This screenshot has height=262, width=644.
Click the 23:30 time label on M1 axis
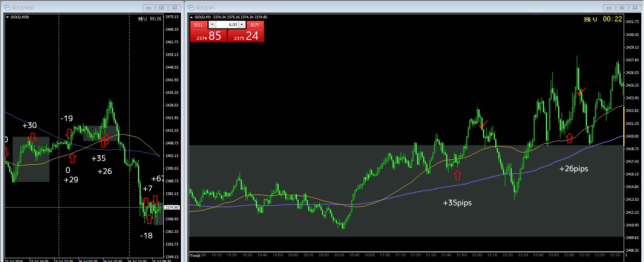pyautogui.click(x=615, y=255)
